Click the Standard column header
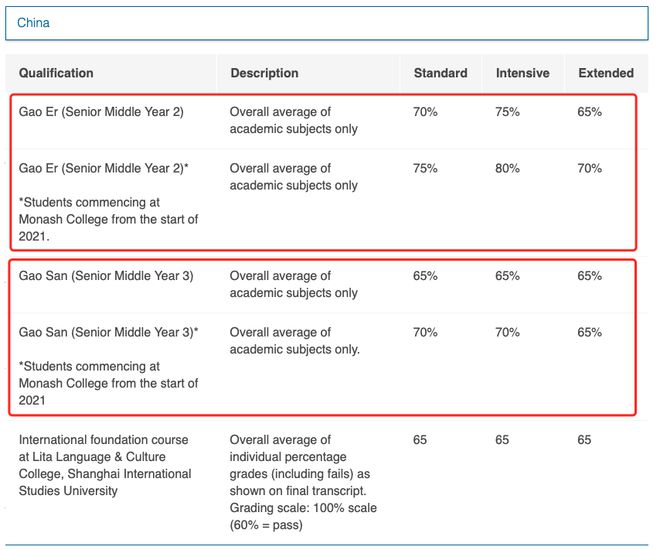The height and width of the screenshot is (550, 660). [440, 73]
